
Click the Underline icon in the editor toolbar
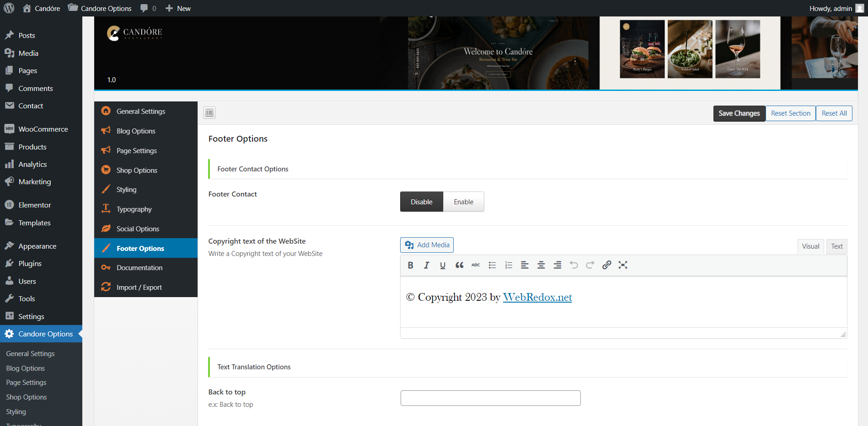[x=442, y=265]
